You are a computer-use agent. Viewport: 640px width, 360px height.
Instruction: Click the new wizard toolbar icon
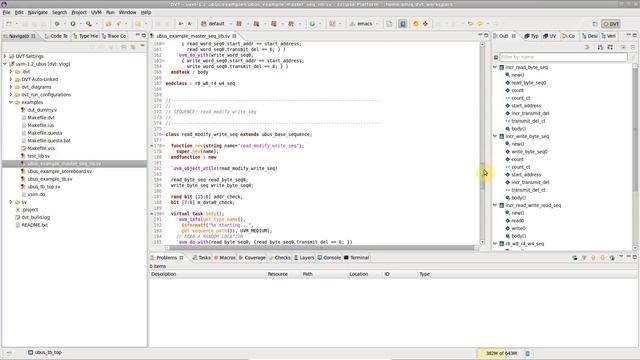[x=9, y=24]
